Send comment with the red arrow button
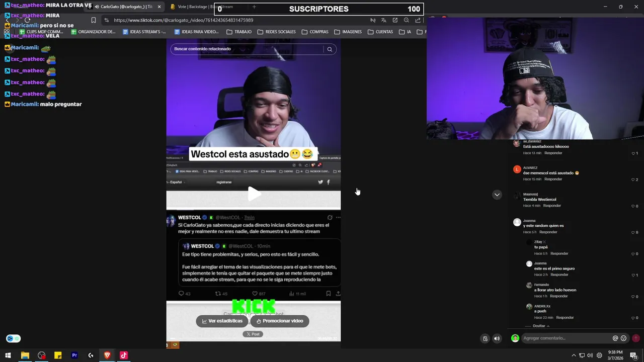644x362 pixels. click(x=636, y=338)
